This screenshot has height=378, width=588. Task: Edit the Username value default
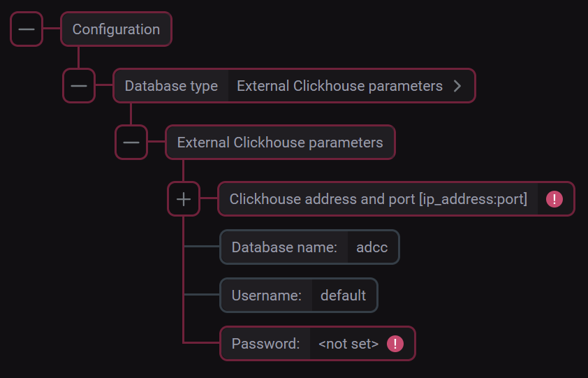coord(344,296)
